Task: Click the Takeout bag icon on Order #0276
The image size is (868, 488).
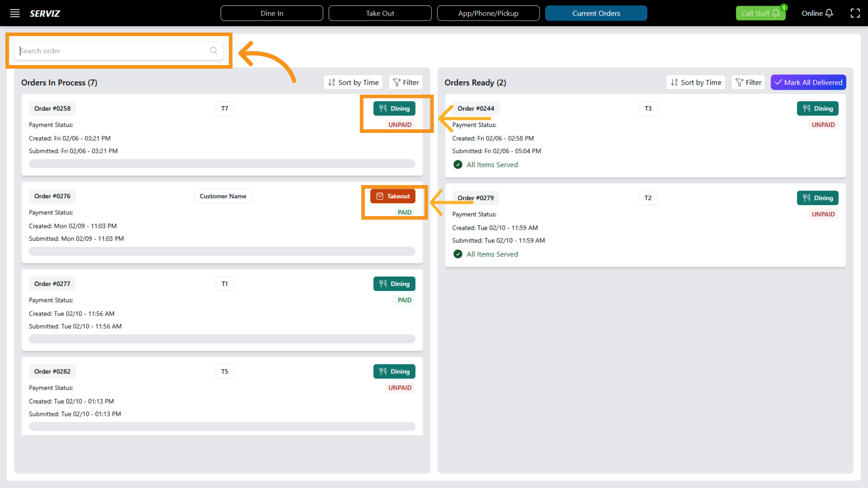Action: 379,196
